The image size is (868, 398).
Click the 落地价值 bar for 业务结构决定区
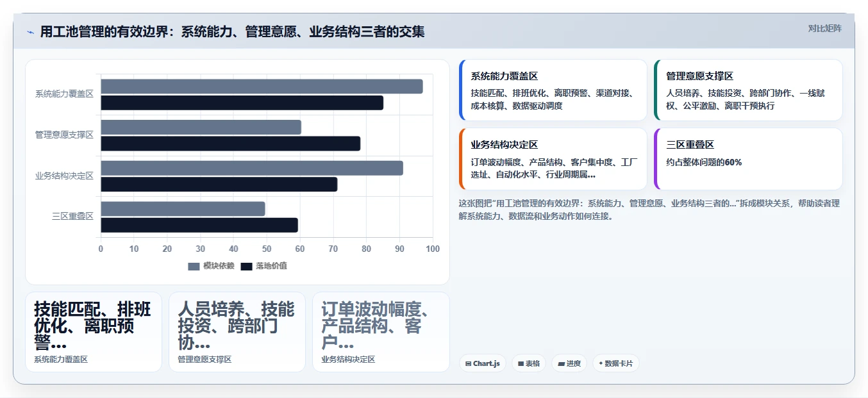[219, 185]
